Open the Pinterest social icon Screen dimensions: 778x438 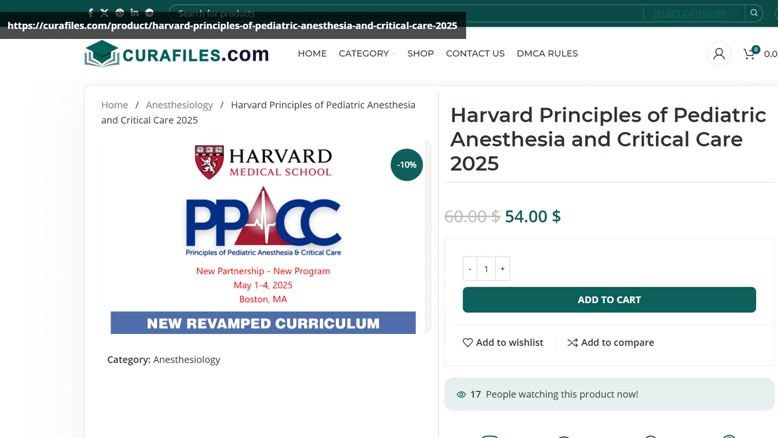(x=120, y=13)
